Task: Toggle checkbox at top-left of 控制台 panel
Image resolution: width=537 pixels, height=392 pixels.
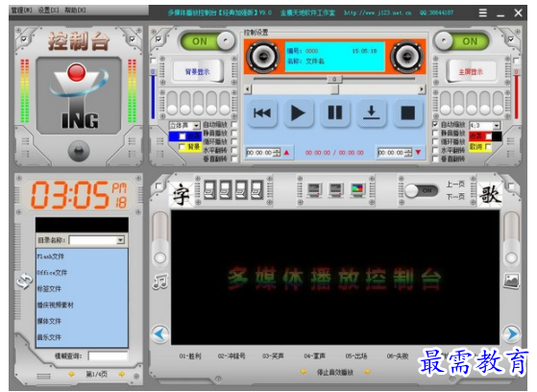Action: click(24, 39)
